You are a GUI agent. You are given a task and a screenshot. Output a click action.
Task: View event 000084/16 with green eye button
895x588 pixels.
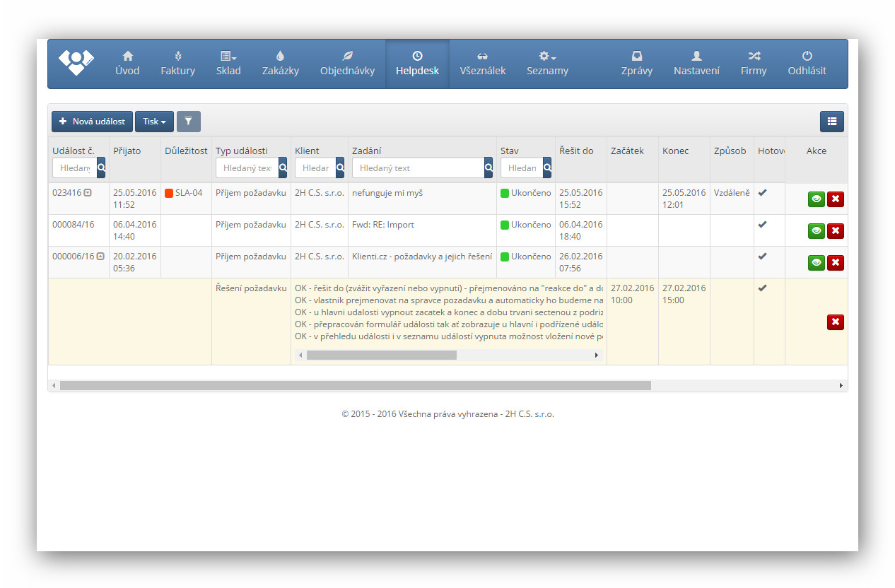coord(816,230)
